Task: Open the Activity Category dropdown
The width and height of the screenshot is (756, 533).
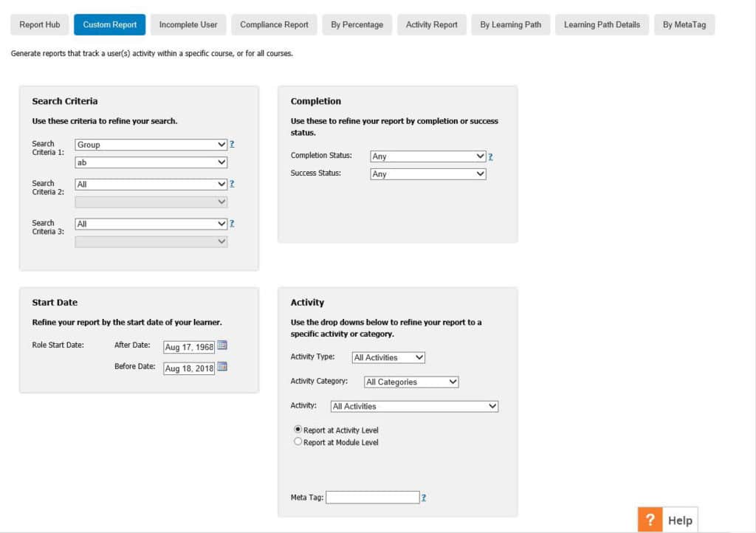Action: click(x=411, y=382)
